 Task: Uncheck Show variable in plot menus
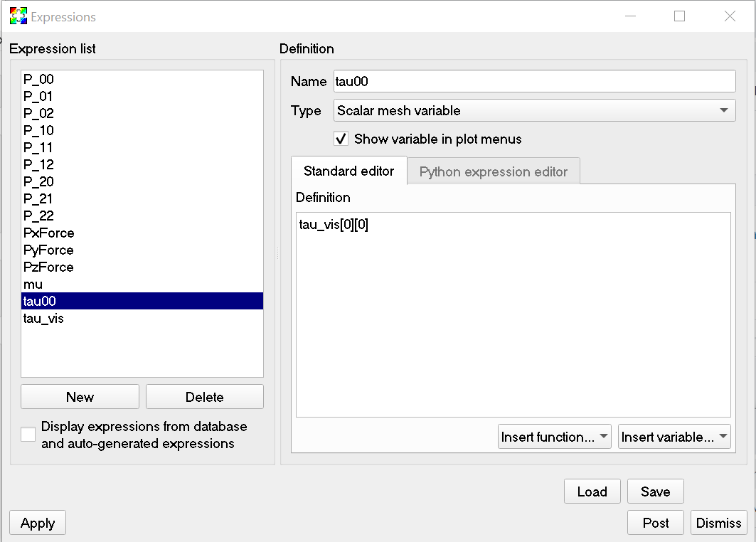[x=341, y=139]
